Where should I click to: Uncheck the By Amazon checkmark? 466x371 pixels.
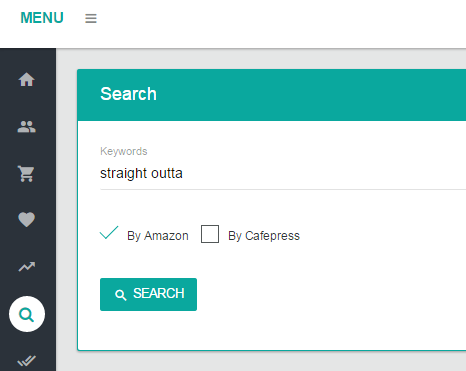pyautogui.click(x=109, y=233)
